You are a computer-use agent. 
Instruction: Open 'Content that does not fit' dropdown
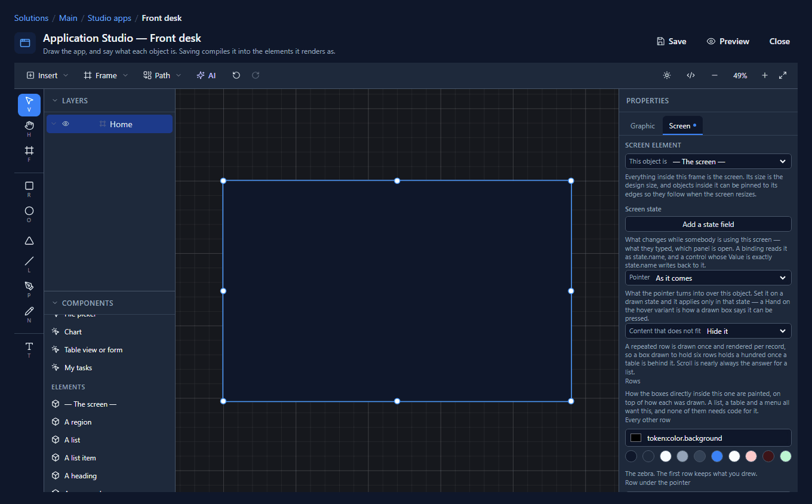[x=708, y=331]
